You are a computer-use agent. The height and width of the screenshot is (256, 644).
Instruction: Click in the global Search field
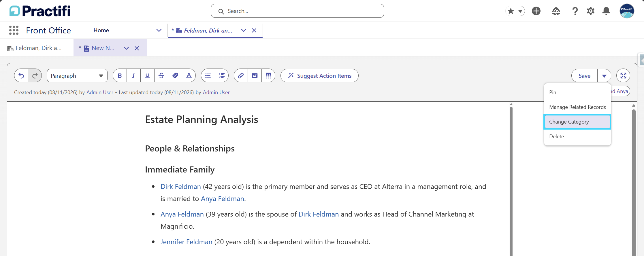(x=297, y=11)
